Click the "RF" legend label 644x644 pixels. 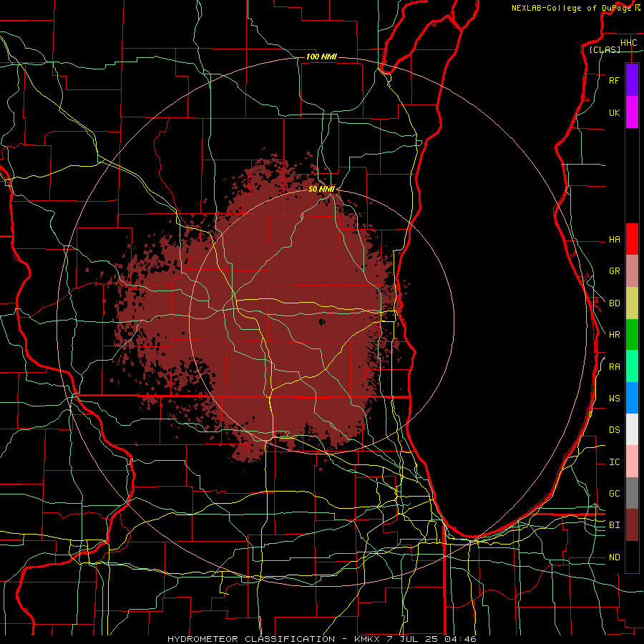[x=614, y=80]
